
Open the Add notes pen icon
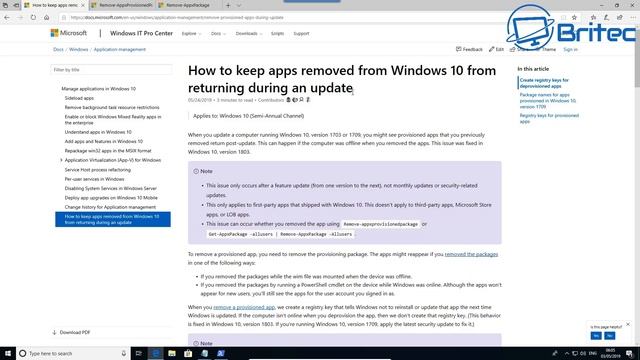tap(607, 18)
